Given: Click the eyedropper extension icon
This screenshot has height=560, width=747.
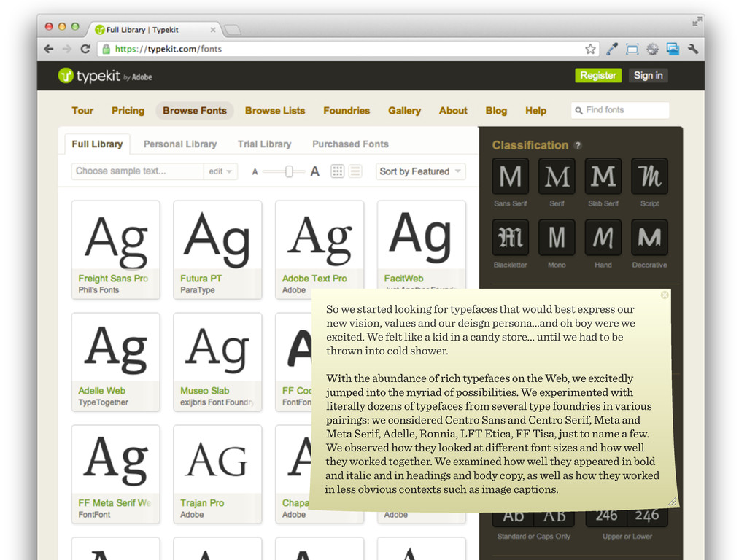Looking at the screenshot, I should 612,49.
